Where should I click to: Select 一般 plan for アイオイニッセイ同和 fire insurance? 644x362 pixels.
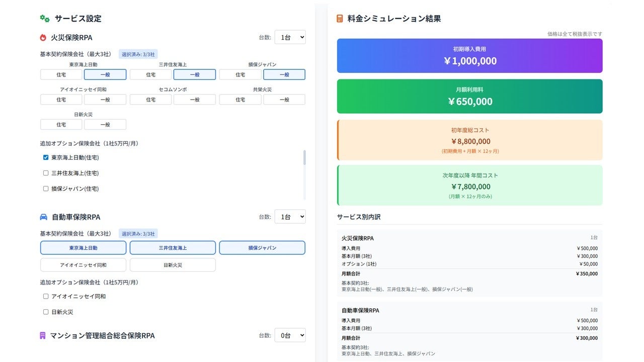coord(105,100)
